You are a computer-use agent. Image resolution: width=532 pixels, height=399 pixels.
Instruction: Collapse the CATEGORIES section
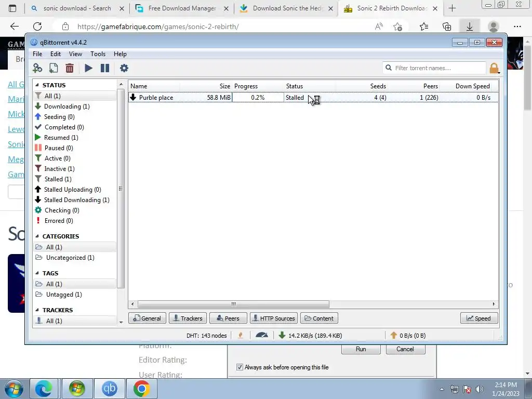pyautogui.click(x=37, y=236)
